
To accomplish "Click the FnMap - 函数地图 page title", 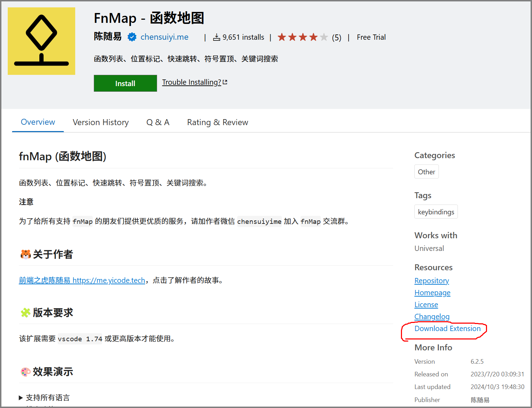I will point(149,18).
